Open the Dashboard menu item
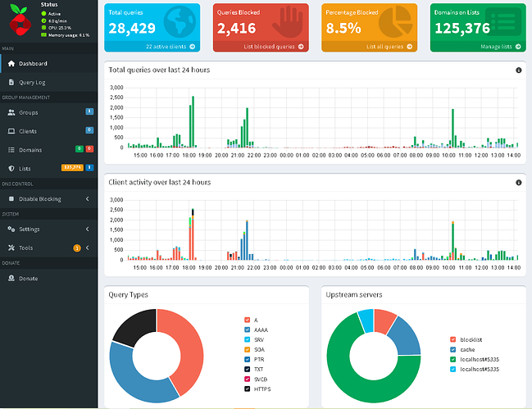The height and width of the screenshot is (409, 532). coord(49,63)
